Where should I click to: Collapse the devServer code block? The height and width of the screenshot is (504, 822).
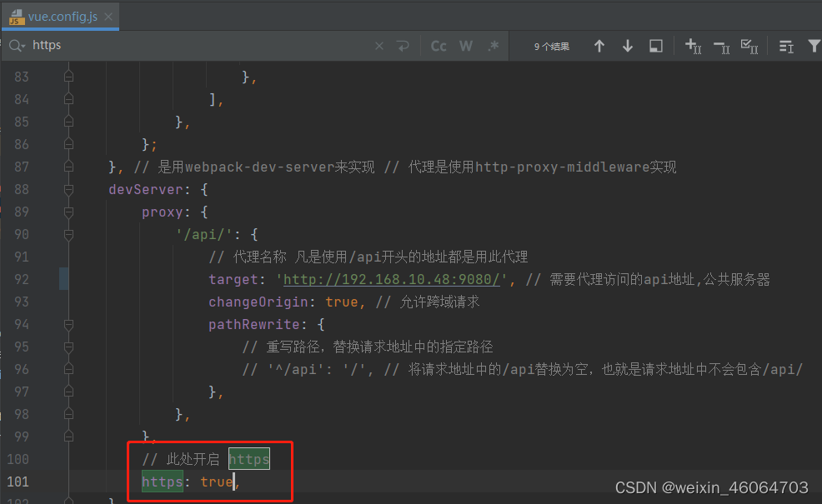pos(68,189)
